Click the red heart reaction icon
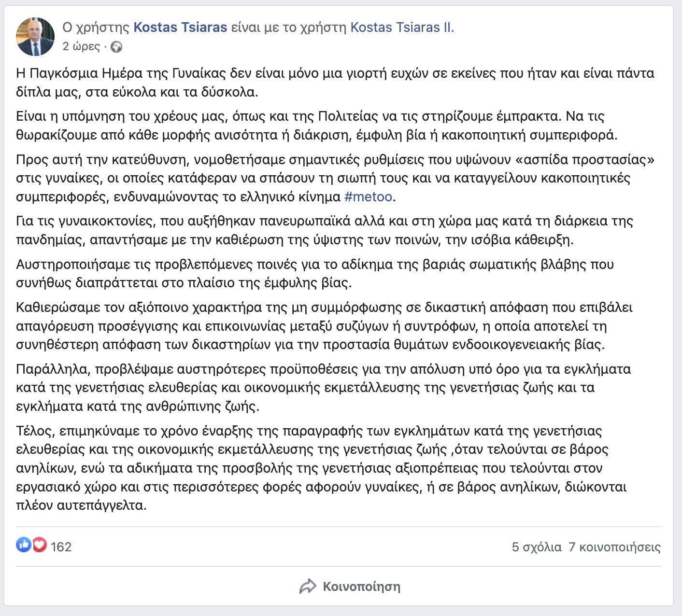This screenshot has width=682, height=616. pos(39,545)
